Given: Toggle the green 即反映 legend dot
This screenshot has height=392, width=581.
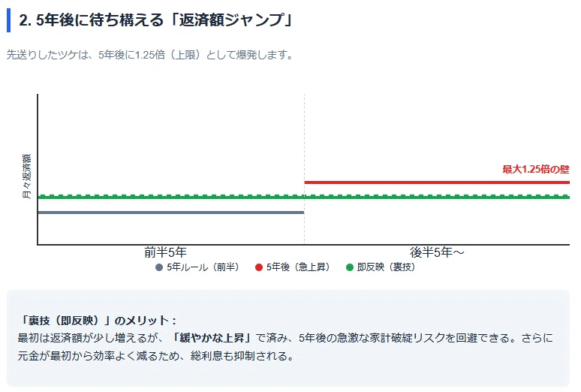Looking at the screenshot, I should [349, 267].
